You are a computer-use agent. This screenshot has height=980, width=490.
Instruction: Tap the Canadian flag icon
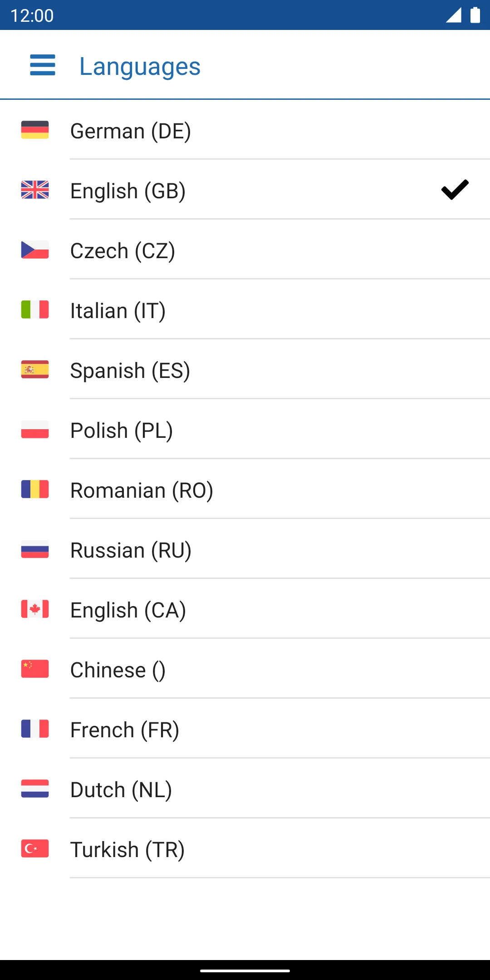tap(35, 609)
